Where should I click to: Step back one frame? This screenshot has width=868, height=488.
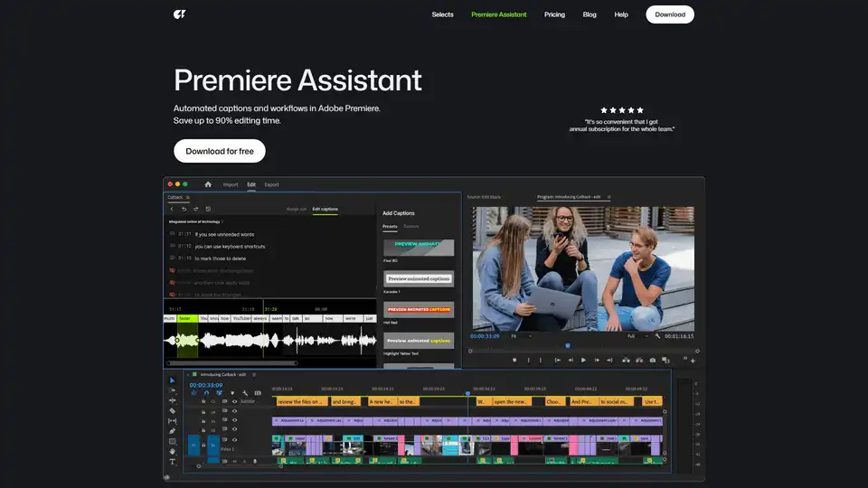tap(571, 361)
